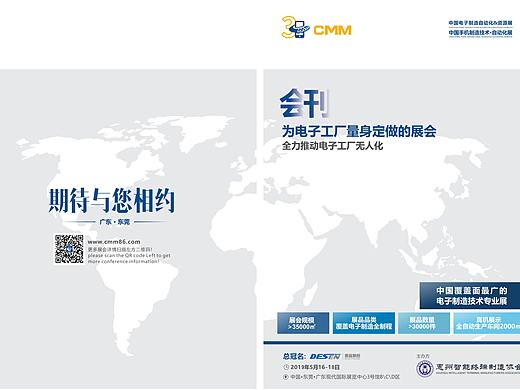Click the '真机展示' production workshop box

point(487,323)
